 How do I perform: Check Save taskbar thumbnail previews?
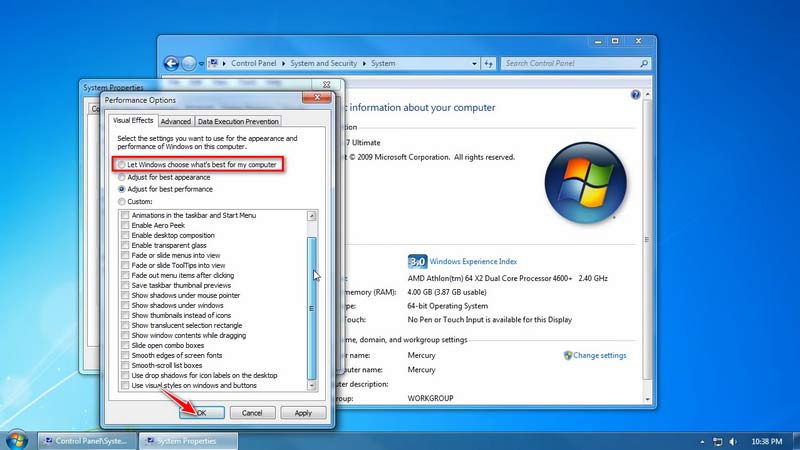tap(125, 285)
